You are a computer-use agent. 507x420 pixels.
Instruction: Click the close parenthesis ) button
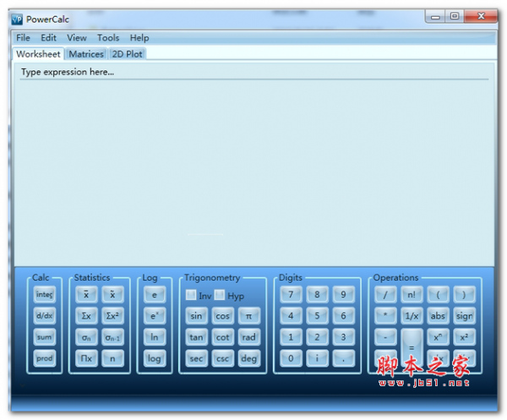464,294
